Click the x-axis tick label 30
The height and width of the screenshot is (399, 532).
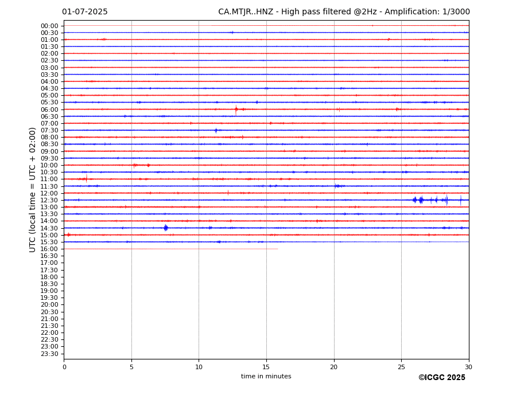point(468,367)
